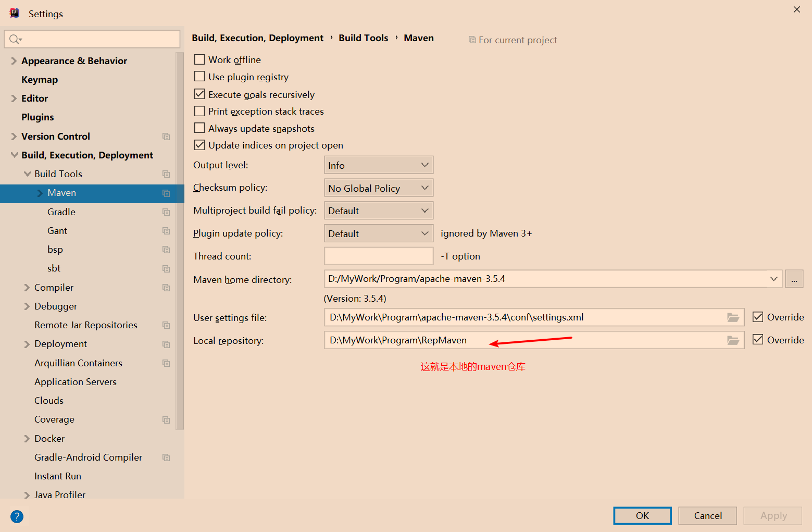Image resolution: width=812 pixels, height=532 pixels.
Task: Click the Apply button
Action: (773, 516)
